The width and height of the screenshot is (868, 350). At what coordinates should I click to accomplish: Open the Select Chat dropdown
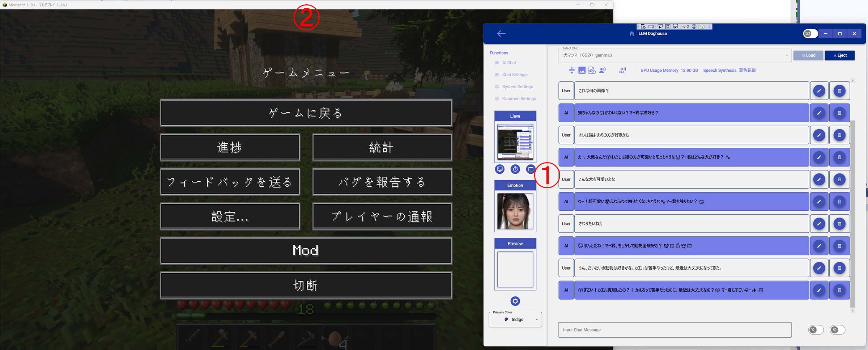coord(675,55)
